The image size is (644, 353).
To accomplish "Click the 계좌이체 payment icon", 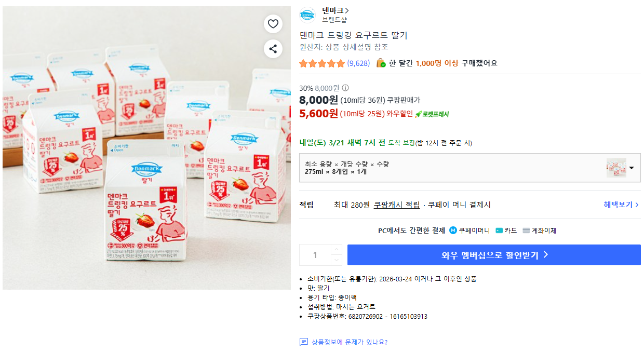I will [x=526, y=230].
